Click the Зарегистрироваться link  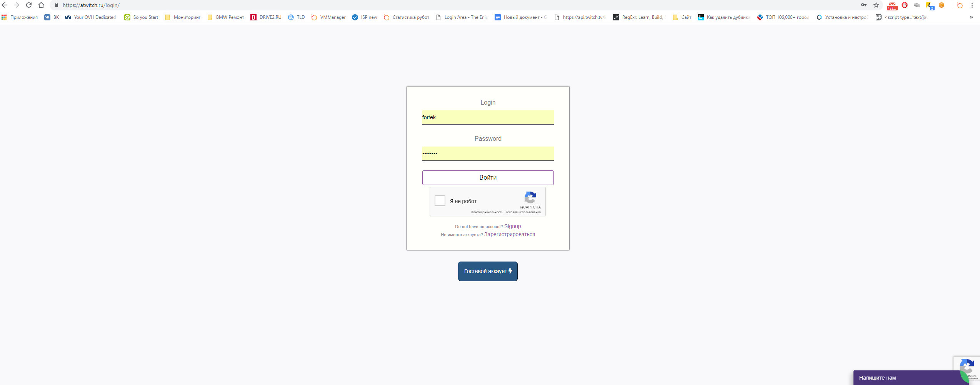(x=509, y=234)
